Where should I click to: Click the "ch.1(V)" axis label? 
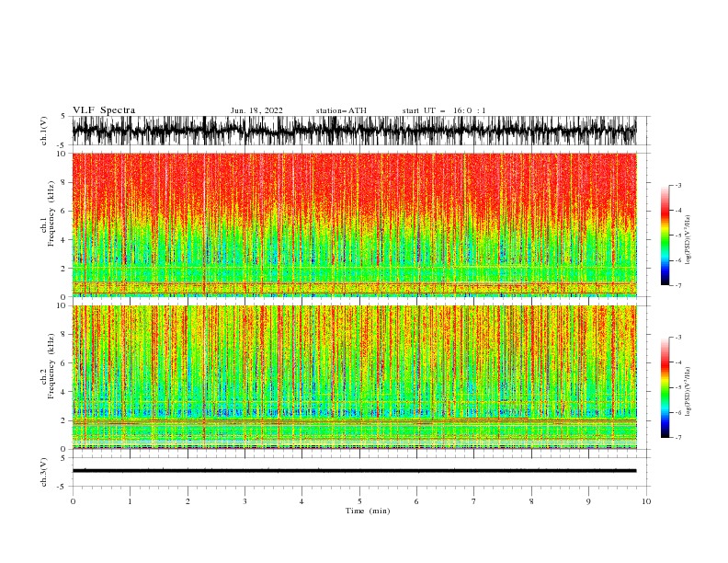point(44,131)
